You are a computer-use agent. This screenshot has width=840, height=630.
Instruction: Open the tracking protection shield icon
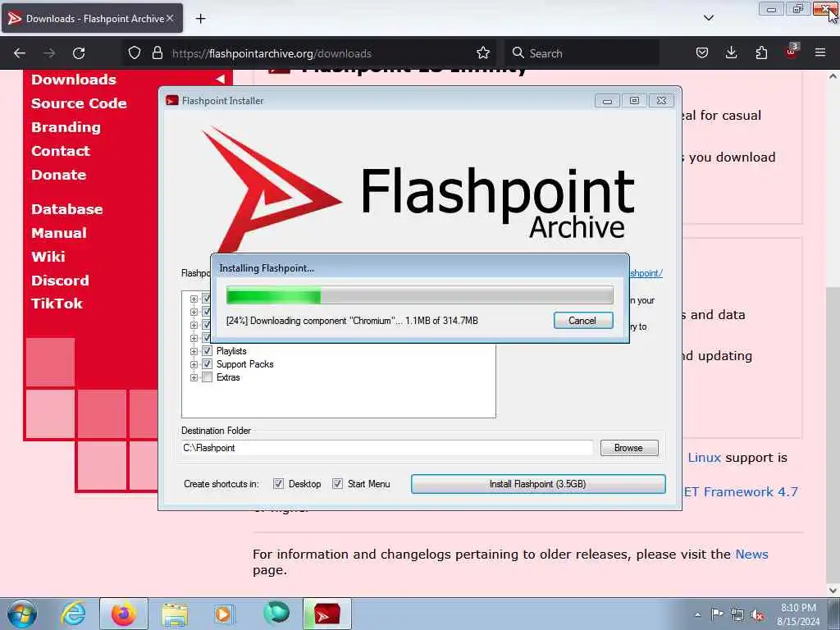(x=135, y=53)
